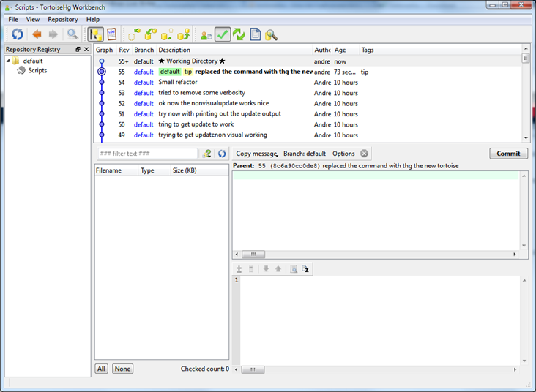The image size is (536, 392).
Task: Jump to next diff with down arrow
Action: coord(266,269)
